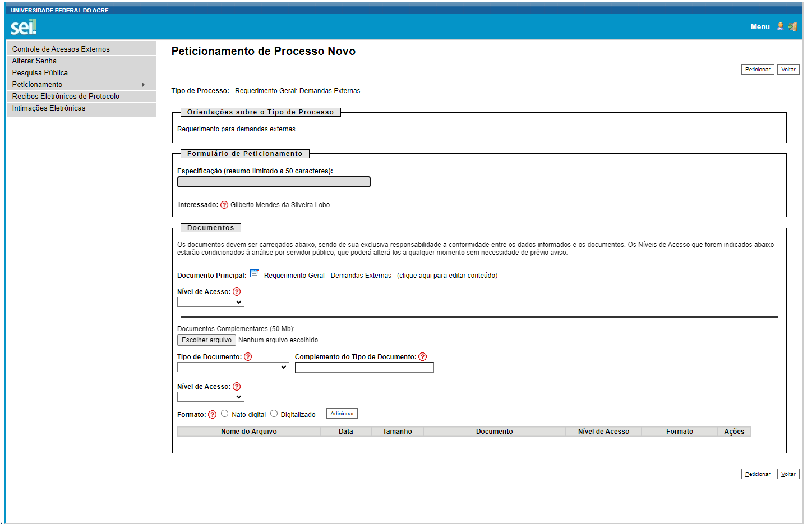Select the Digitalizado format option
This screenshot has width=812, height=527.
click(274, 414)
